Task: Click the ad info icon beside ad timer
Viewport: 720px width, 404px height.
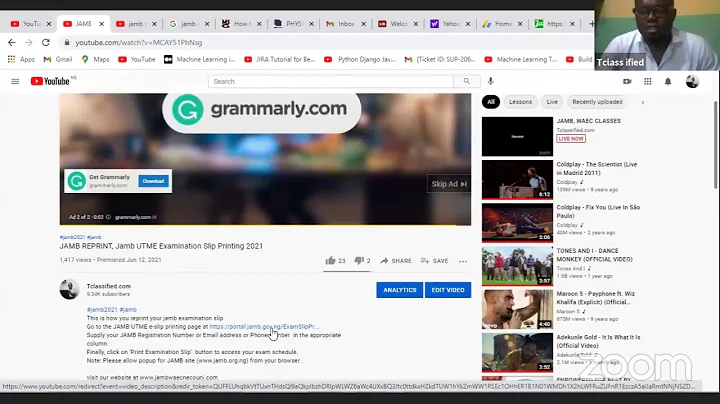Action: (108, 217)
